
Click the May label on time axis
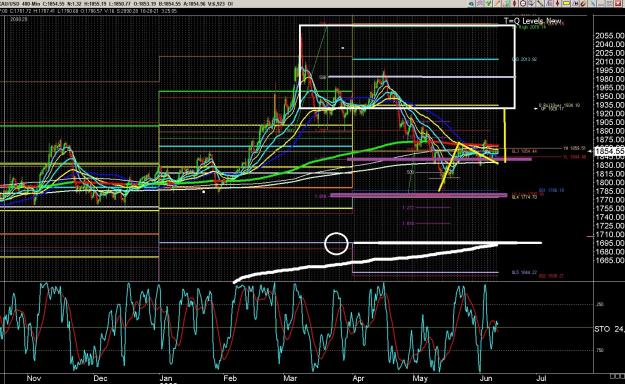420,378
